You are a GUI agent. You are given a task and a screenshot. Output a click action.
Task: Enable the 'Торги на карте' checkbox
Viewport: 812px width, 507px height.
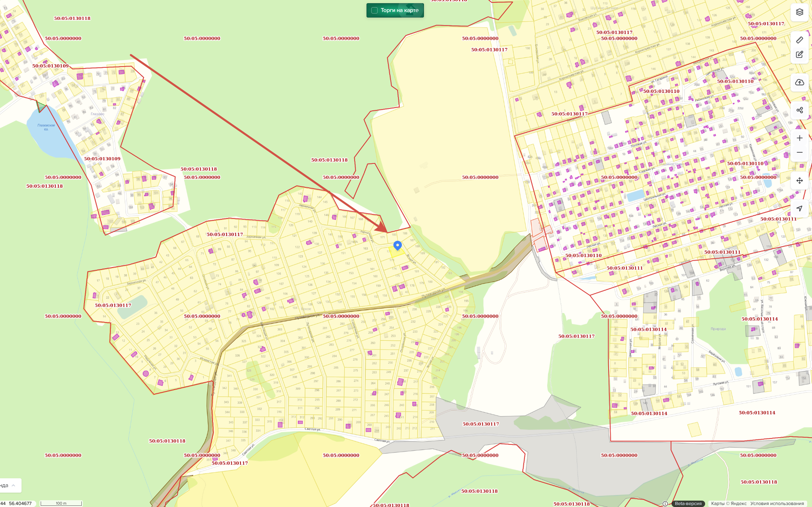pyautogui.click(x=374, y=10)
